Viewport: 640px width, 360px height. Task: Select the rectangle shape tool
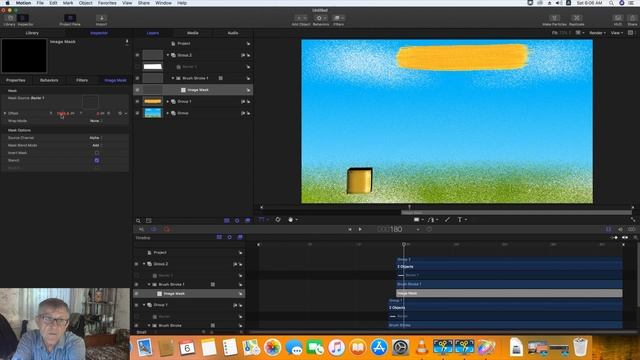click(416, 220)
